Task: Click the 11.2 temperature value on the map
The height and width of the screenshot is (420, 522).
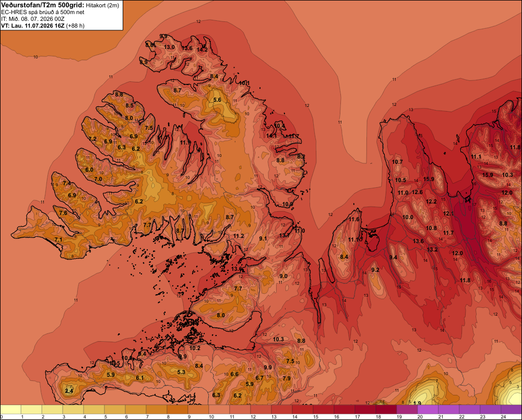Action: coord(239,236)
